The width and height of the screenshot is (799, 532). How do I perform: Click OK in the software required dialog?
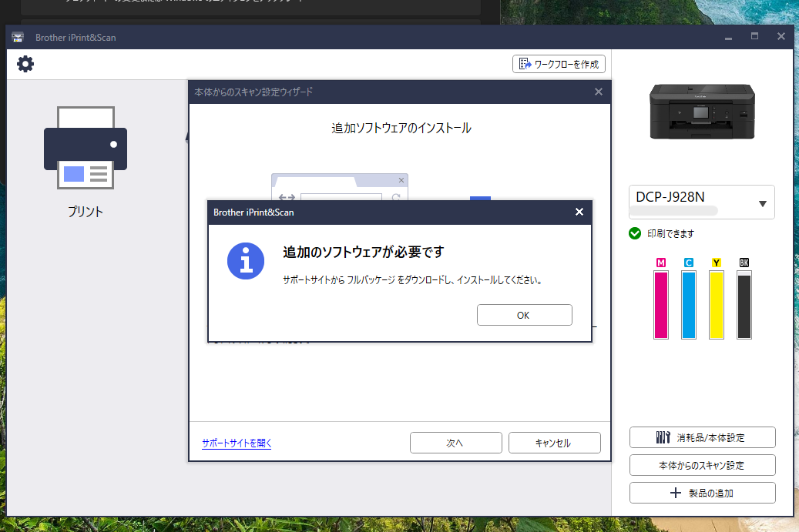click(x=525, y=315)
